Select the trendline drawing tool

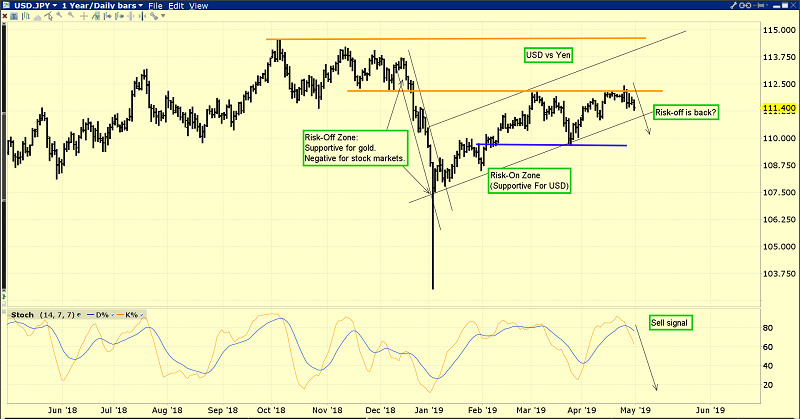(49, 16)
